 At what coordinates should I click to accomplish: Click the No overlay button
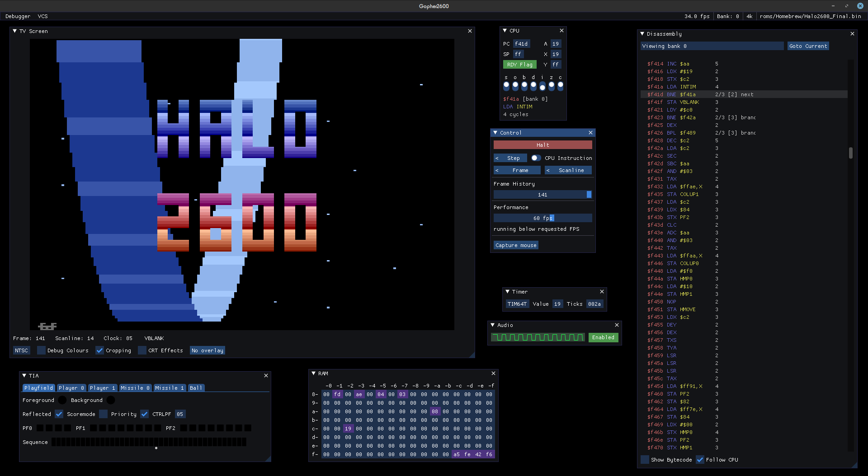tap(207, 350)
